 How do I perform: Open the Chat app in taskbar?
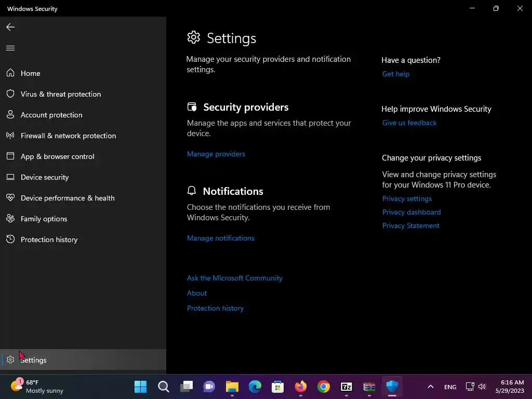[209, 387]
